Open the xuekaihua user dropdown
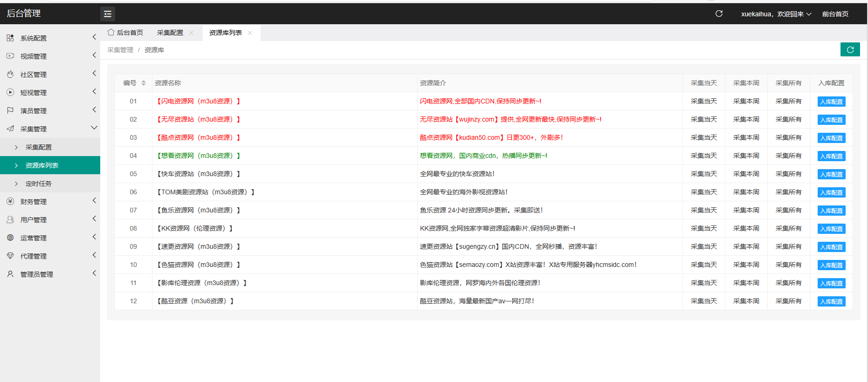This screenshot has width=868, height=382. pyautogui.click(x=776, y=14)
